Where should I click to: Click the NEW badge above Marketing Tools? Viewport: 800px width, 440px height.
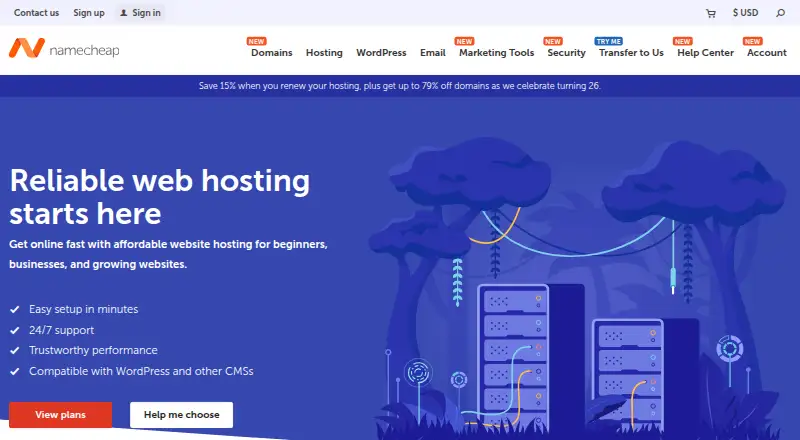[464, 41]
